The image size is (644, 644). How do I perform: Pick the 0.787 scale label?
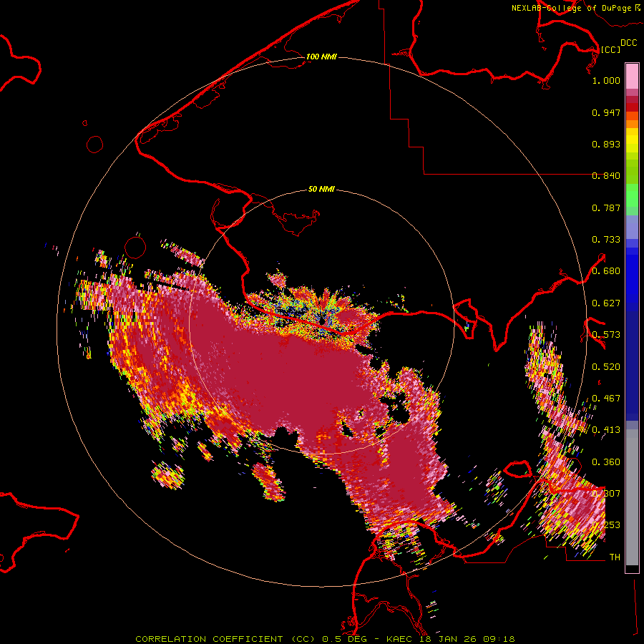(606, 208)
